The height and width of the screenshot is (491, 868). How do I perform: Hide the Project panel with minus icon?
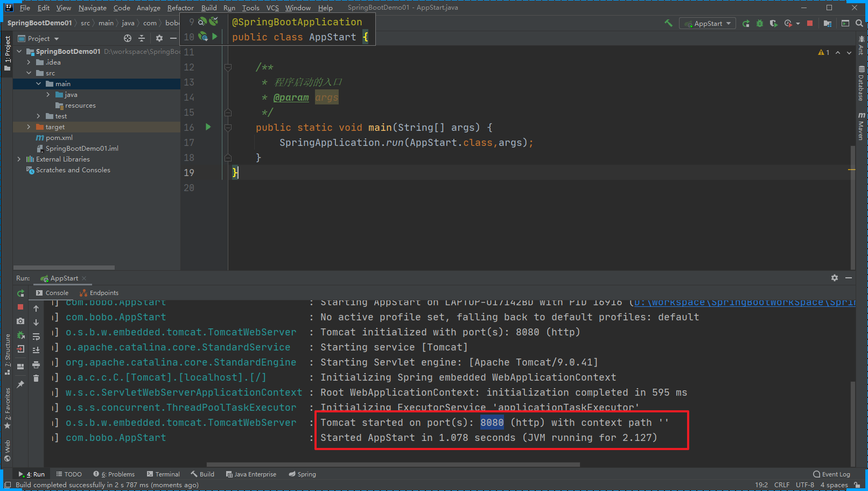point(173,38)
